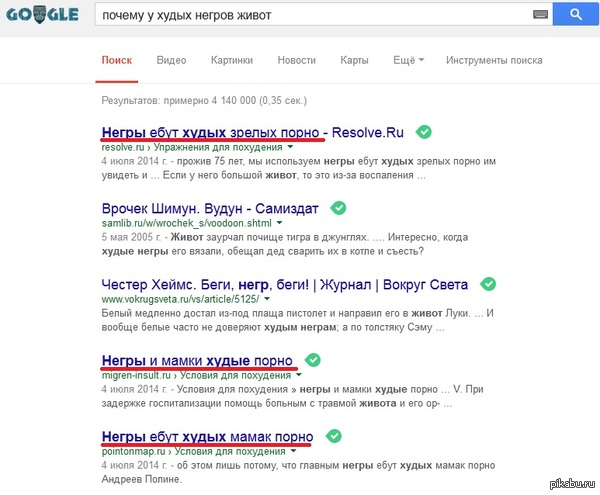Switch to the Картинки tab
The width and height of the screenshot is (600, 495).
pyautogui.click(x=232, y=60)
